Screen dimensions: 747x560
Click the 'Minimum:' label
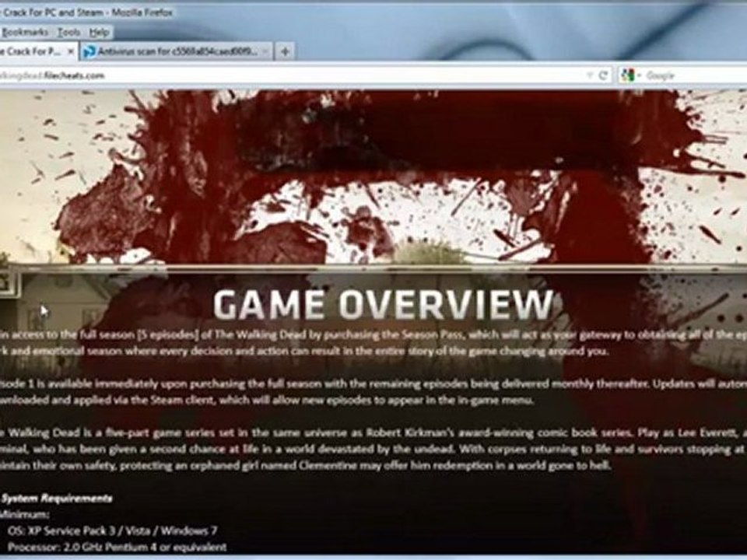[25, 514]
